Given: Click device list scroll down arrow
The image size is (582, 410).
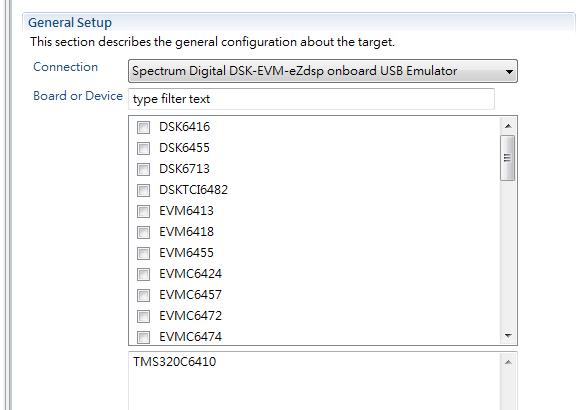Looking at the screenshot, I should [x=508, y=335].
